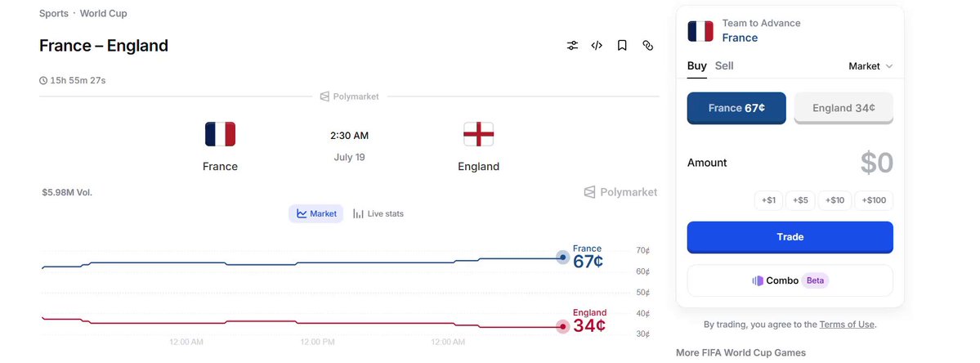
Task: Open the Buy tab
Action: coord(697,65)
